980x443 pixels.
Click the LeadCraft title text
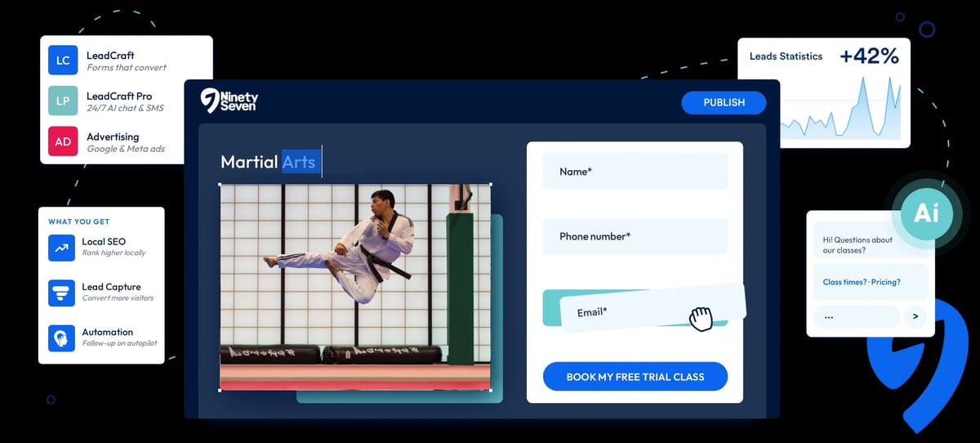(110, 56)
